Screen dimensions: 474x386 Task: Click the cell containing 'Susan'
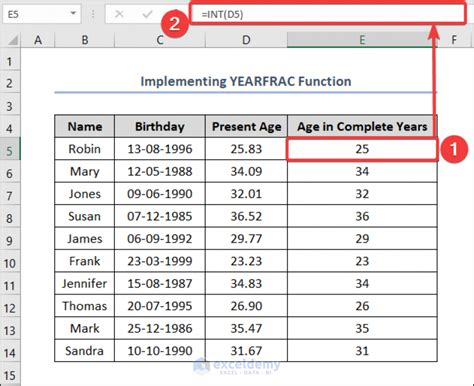(85, 216)
